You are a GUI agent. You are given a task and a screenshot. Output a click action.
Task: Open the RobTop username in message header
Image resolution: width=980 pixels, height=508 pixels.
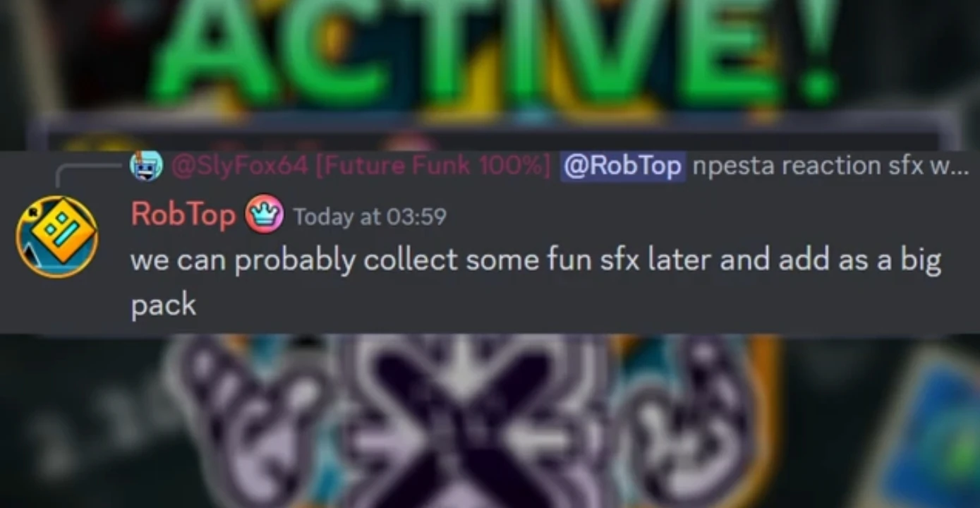(183, 214)
